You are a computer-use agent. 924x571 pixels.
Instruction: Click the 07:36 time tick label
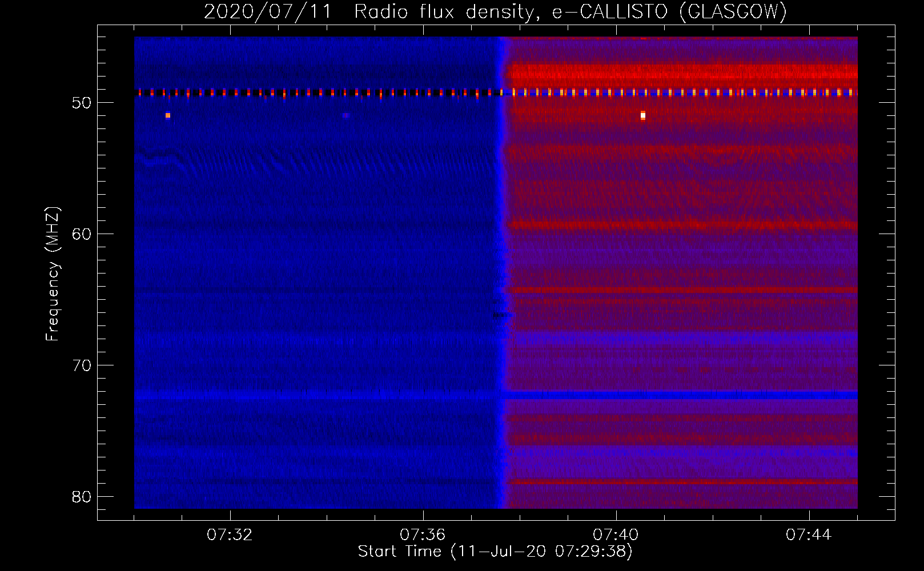[x=423, y=535]
